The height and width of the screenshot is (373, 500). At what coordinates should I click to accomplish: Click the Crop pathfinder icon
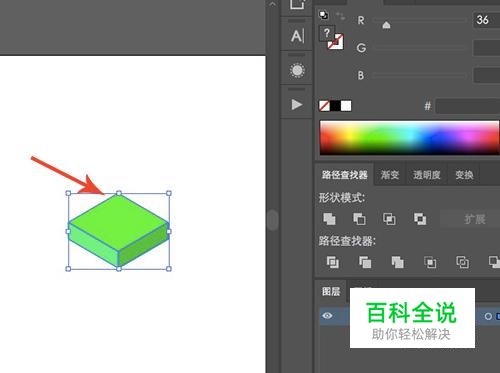[x=430, y=262]
